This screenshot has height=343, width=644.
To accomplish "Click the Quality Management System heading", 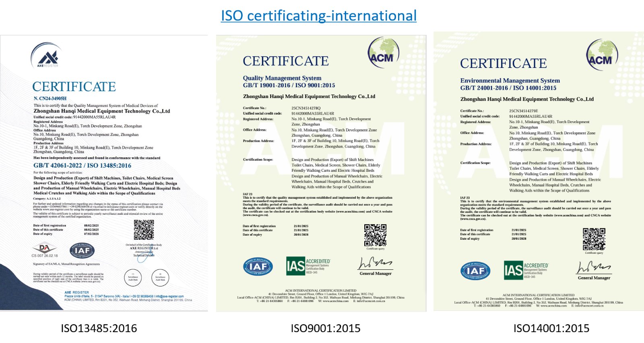I will pos(282,78).
